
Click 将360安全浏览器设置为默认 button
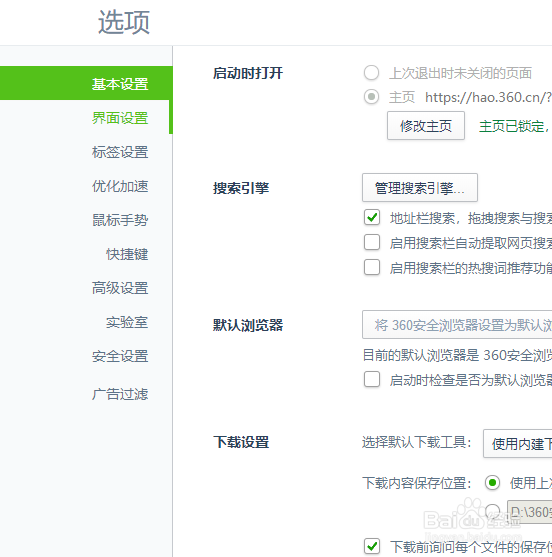tap(457, 325)
